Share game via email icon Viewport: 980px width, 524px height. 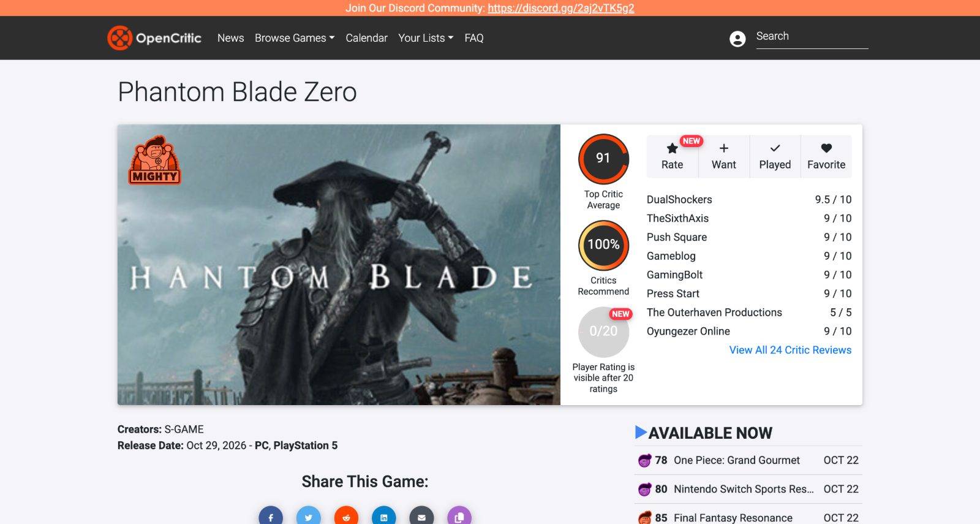(421, 517)
